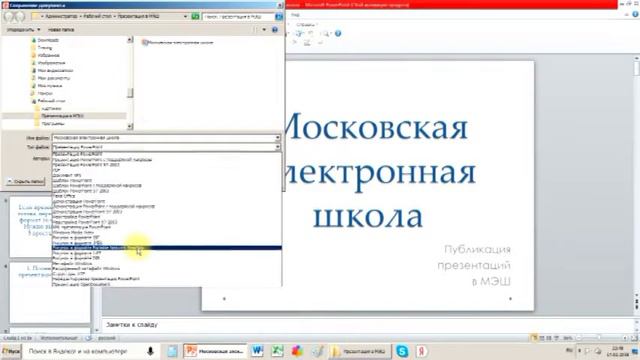640x360 pixels.
Task: Choose Portable Network Graphics picture format
Action: tap(167, 248)
